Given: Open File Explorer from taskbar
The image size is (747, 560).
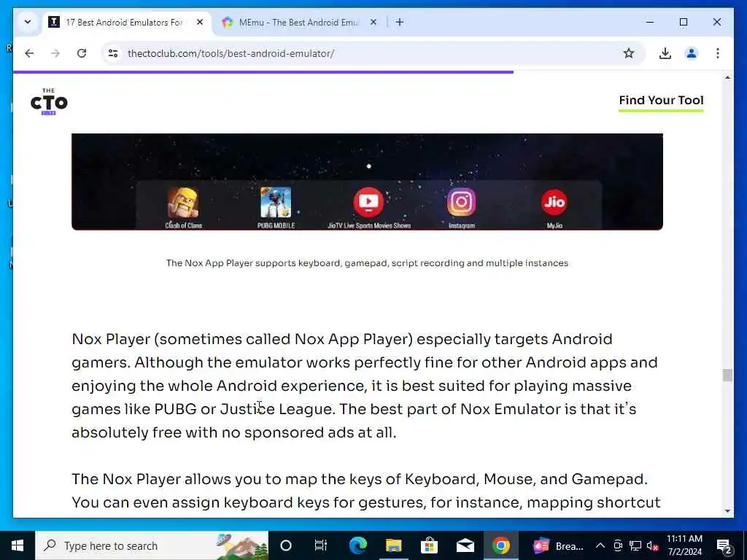Looking at the screenshot, I should [393, 545].
